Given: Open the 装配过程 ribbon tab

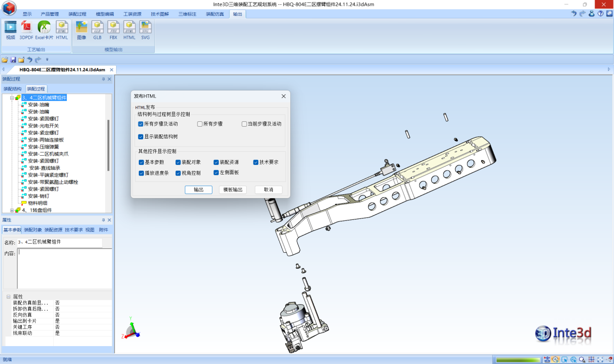Looking at the screenshot, I should coord(77,14).
